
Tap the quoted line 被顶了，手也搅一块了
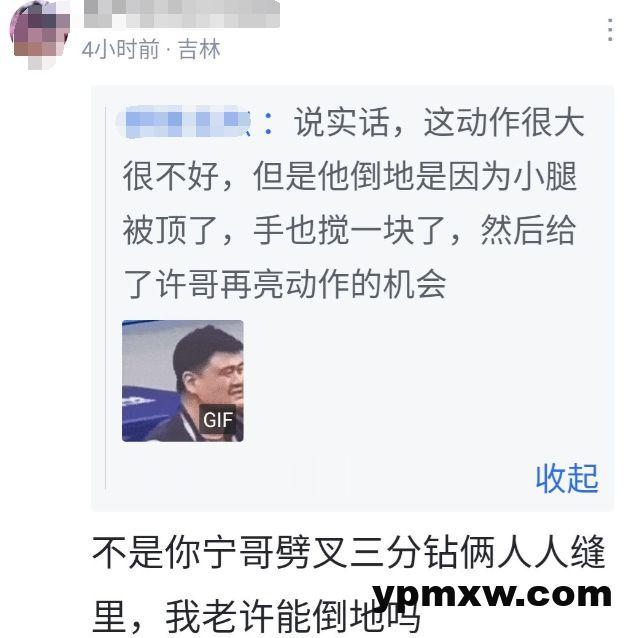(349, 230)
